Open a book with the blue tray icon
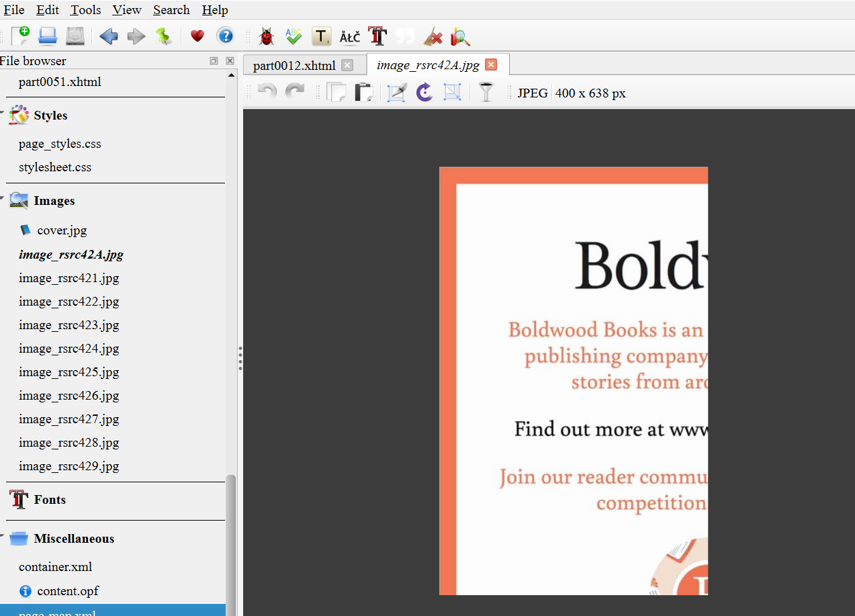Screen dimensions: 855x616 48,36
